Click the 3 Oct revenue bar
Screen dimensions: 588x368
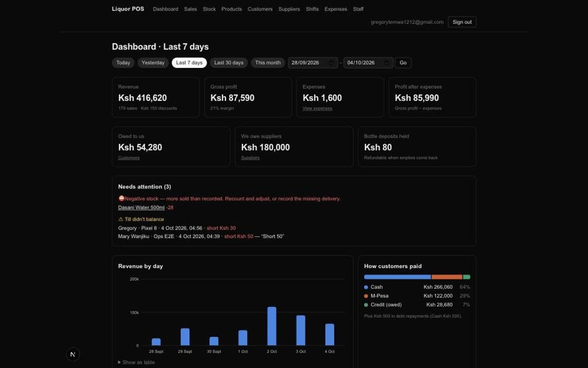pos(301,330)
